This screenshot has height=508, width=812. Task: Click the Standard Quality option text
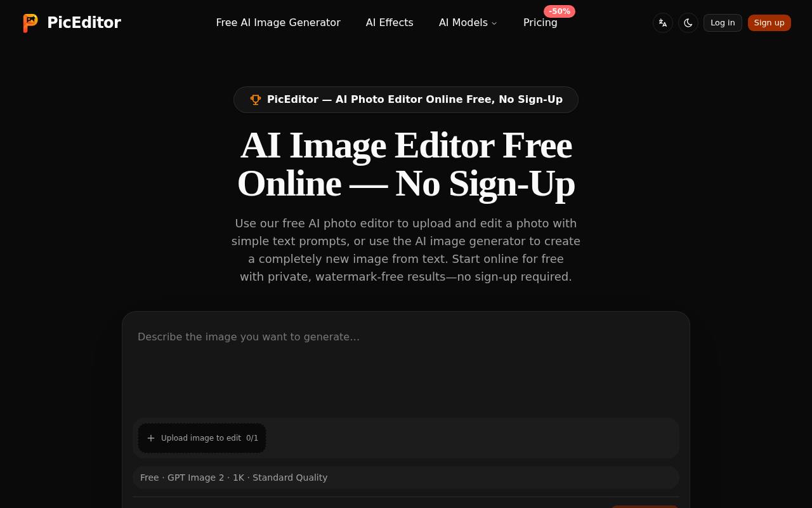pyautogui.click(x=290, y=478)
